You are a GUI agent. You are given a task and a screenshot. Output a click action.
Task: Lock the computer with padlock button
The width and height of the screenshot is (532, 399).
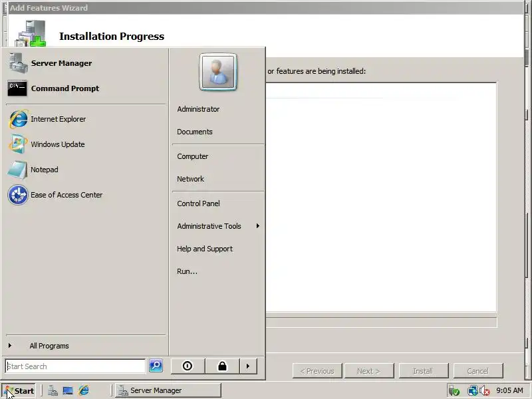(x=222, y=366)
